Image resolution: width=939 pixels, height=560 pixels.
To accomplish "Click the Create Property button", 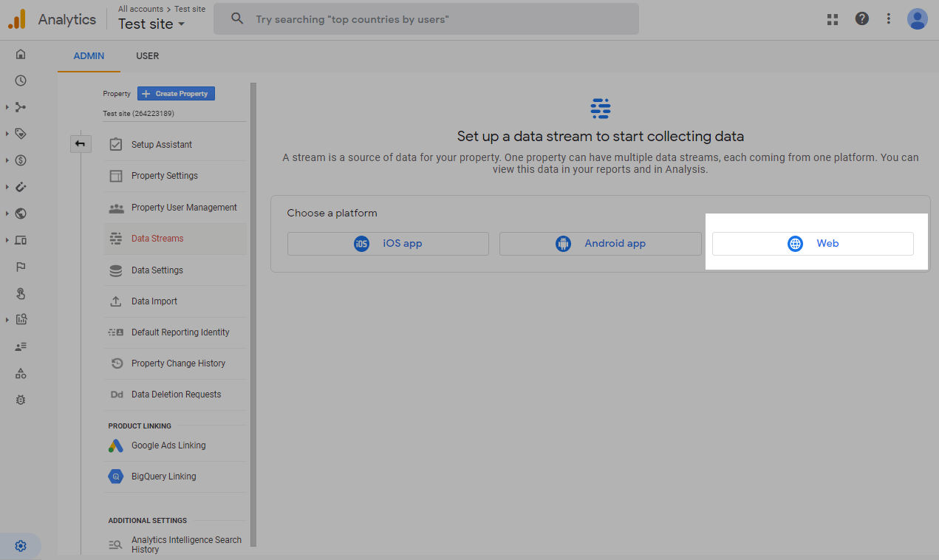I will [x=176, y=94].
